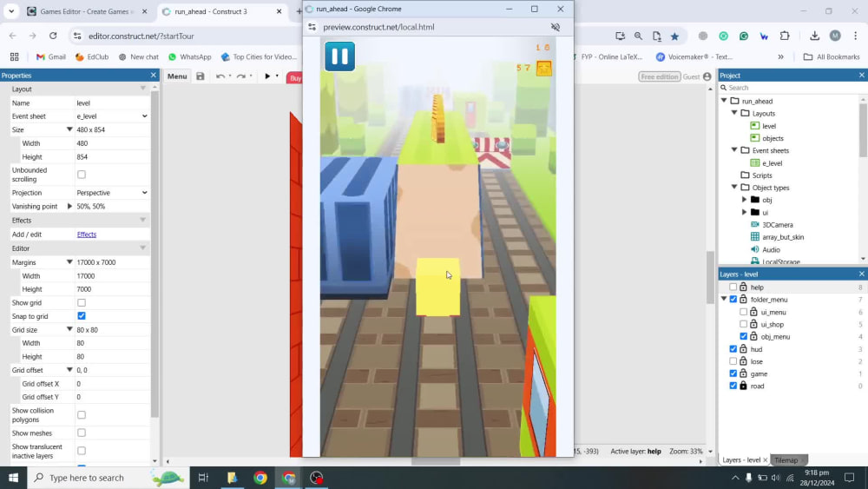This screenshot has height=489, width=868.
Task: Hide the obj_menu layer
Action: coord(744,336)
